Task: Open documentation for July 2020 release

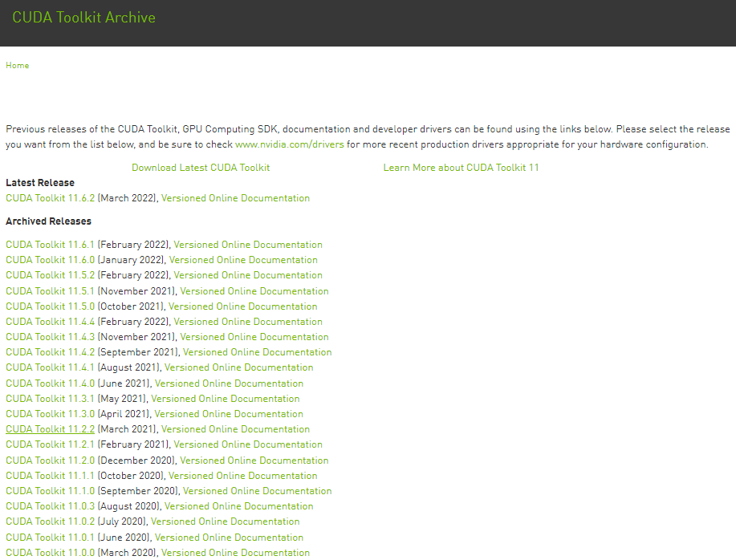Action: (226, 521)
